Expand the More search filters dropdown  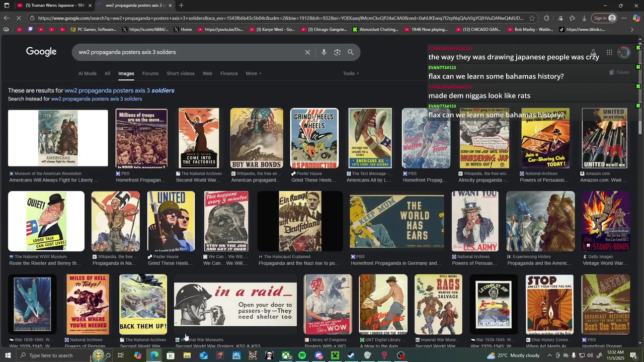click(x=254, y=73)
